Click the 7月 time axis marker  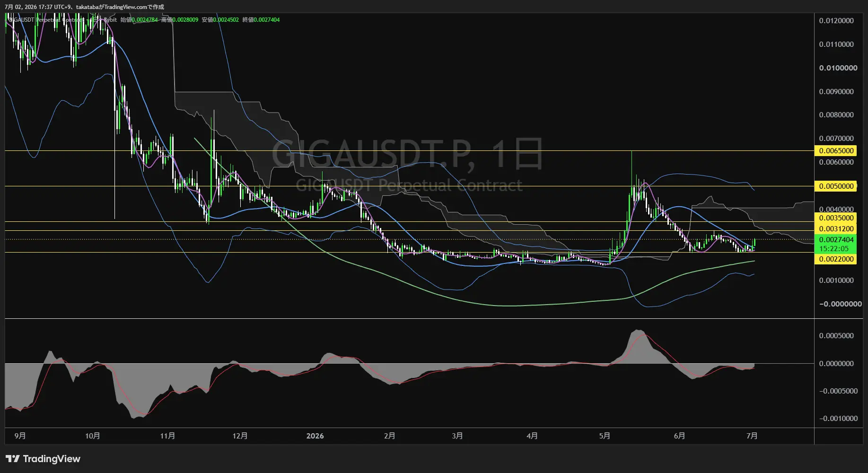[752, 436]
